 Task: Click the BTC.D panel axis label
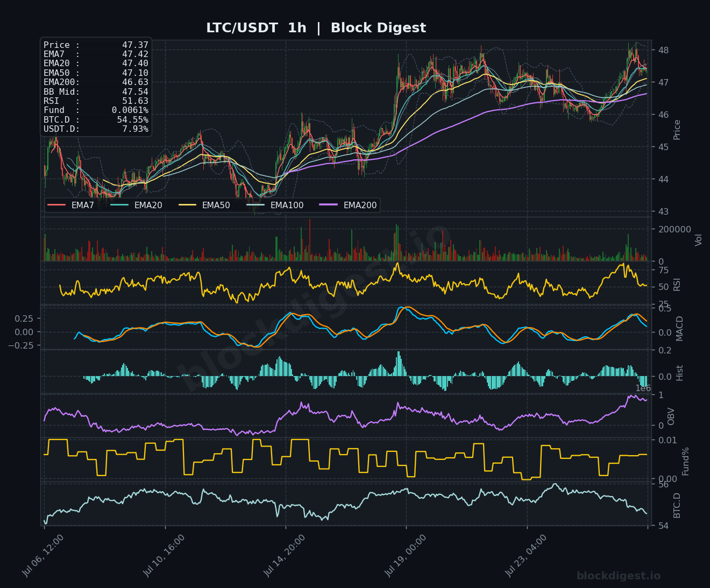[x=677, y=505]
